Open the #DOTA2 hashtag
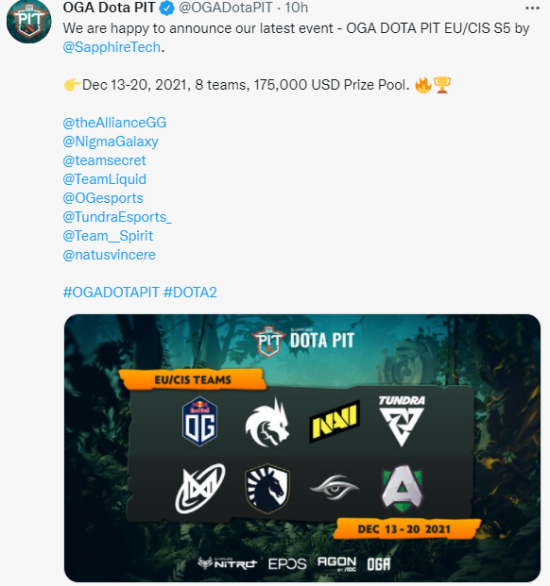 coord(190,292)
